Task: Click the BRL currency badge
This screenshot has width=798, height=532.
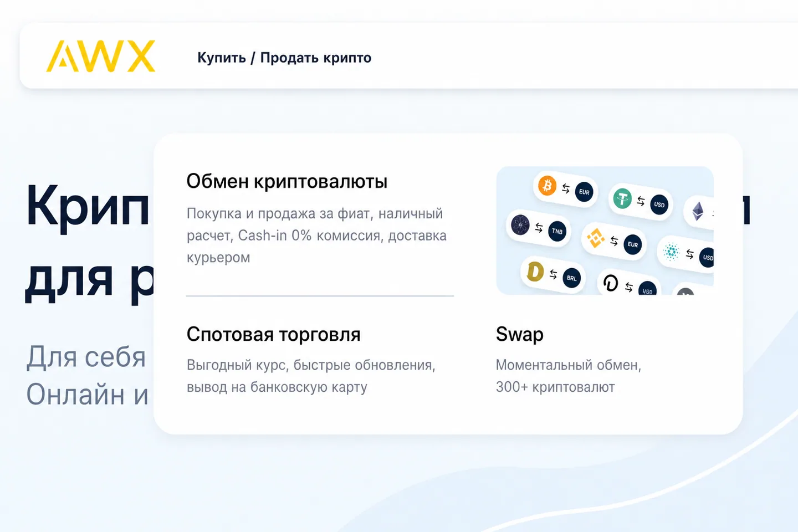Action: click(571, 278)
